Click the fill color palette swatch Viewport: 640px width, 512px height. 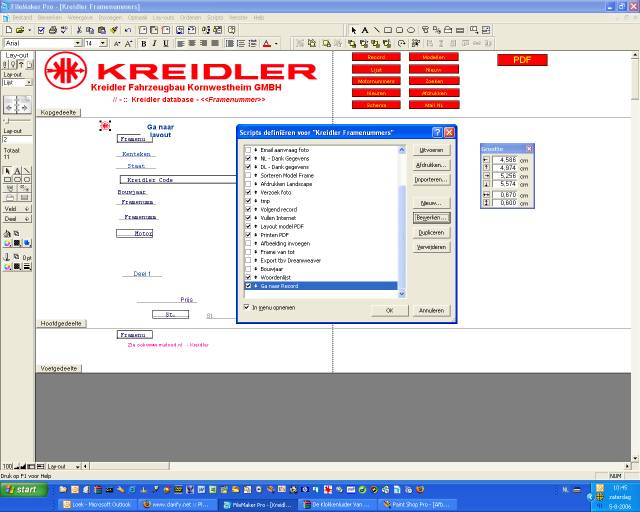(x=7, y=243)
